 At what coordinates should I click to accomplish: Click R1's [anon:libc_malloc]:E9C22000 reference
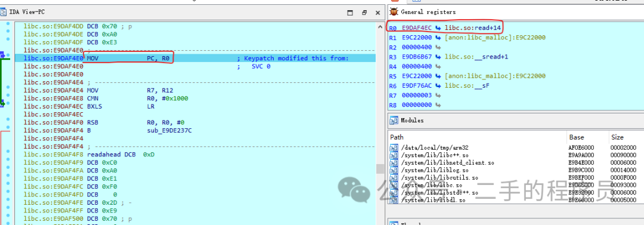[x=495, y=38]
